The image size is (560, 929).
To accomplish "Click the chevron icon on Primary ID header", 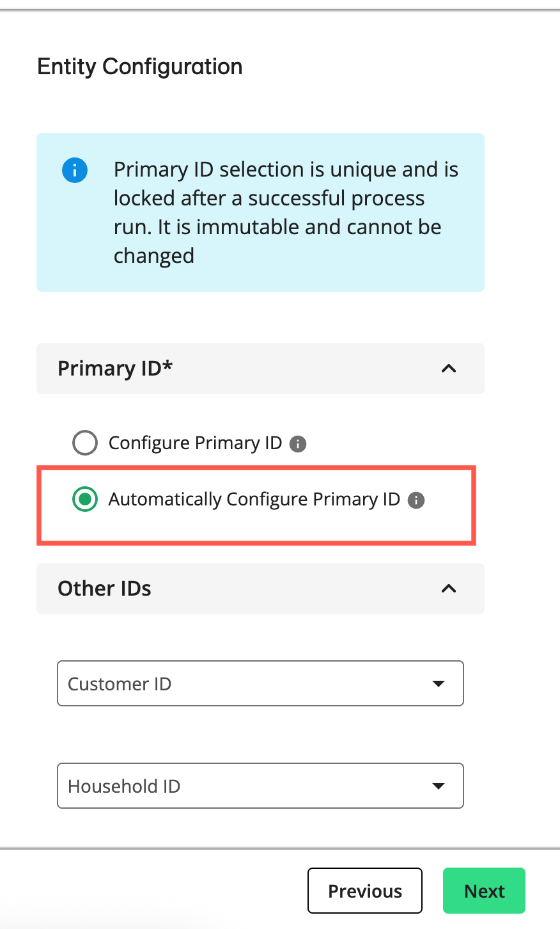I will [x=449, y=369].
